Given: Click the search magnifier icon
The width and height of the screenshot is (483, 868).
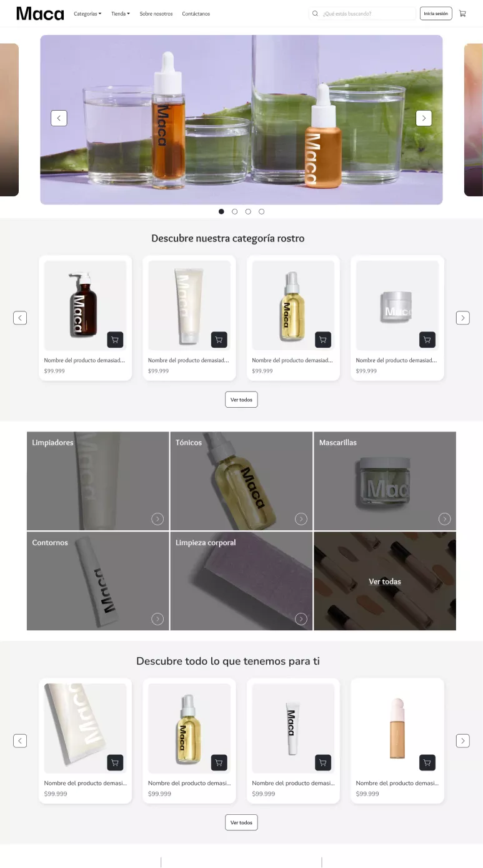Looking at the screenshot, I should (316, 13).
